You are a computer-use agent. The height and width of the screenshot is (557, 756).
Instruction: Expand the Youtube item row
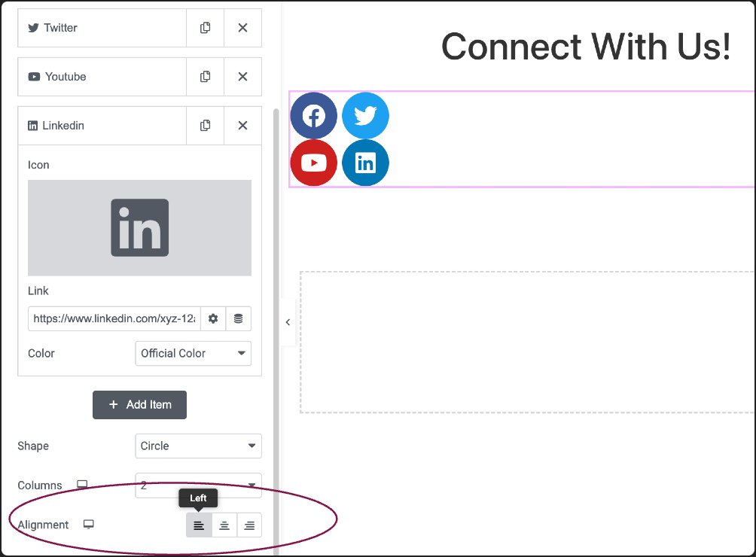click(x=102, y=77)
